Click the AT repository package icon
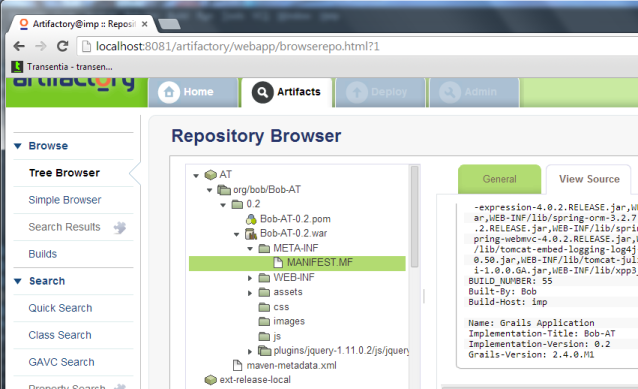The width and height of the screenshot is (638, 389). (x=211, y=175)
